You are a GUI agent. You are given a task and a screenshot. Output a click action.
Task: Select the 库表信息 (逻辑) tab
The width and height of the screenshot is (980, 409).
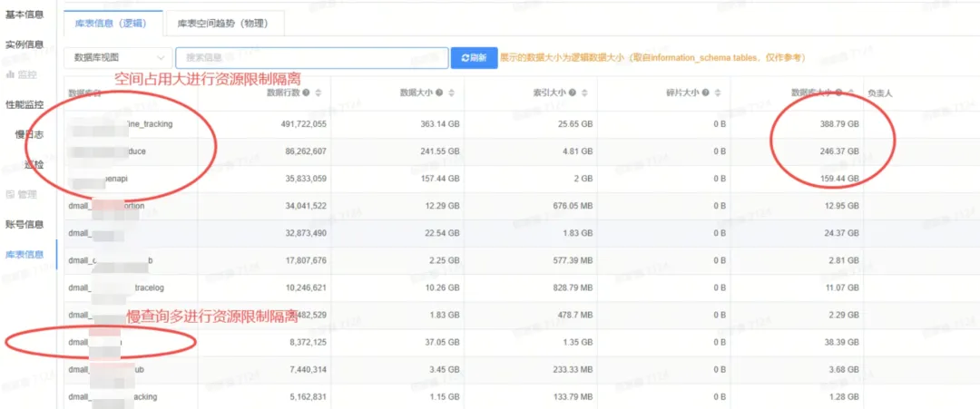coord(113,23)
